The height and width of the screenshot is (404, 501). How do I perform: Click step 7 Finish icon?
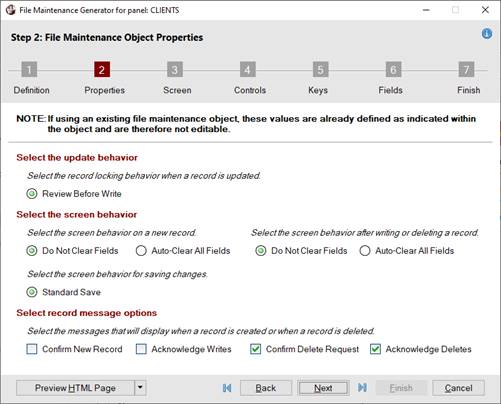466,69
